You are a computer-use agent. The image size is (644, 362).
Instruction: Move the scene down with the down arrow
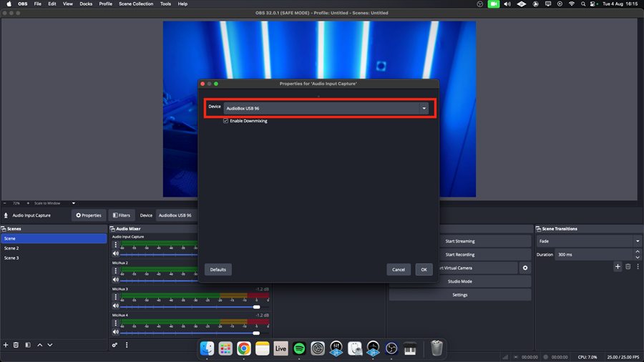pos(50,345)
